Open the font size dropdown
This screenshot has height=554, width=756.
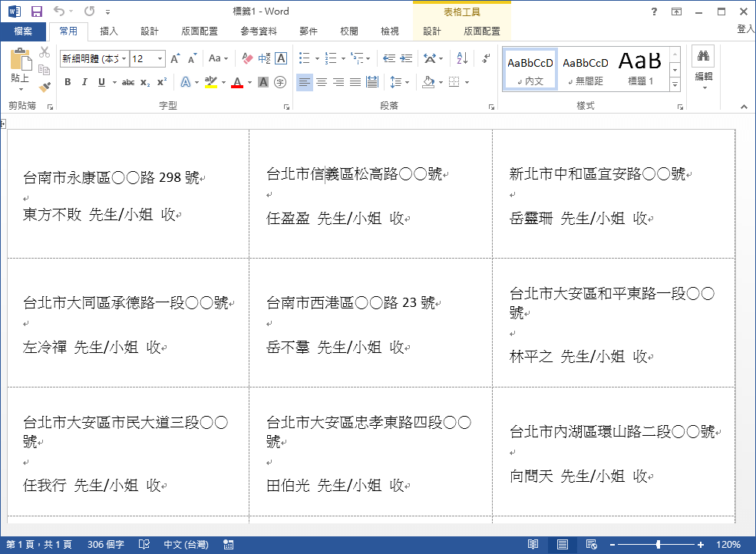pyautogui.click(x=159, y=58)
